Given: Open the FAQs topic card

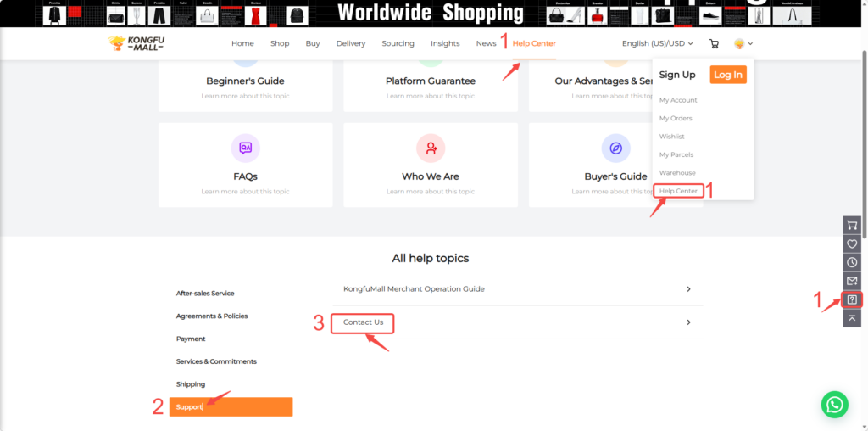Looking at the screenshot, I should pyautogui.click(x=245, y=165).
